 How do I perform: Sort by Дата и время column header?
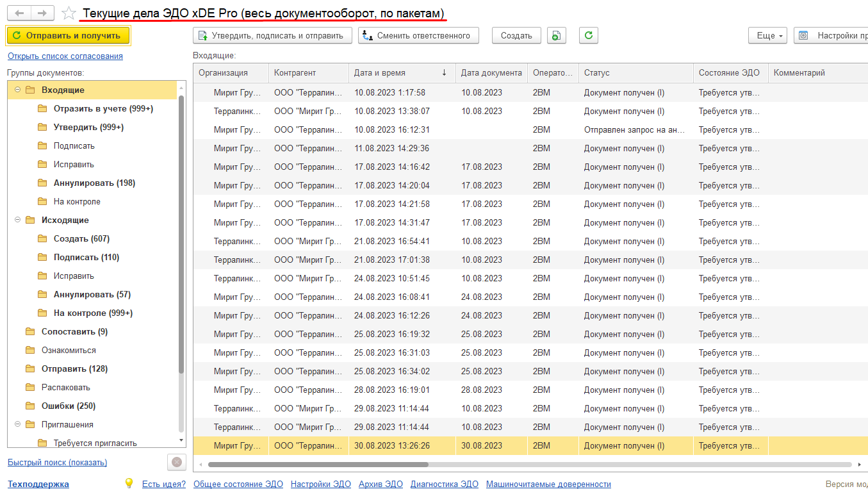[402, 73]
